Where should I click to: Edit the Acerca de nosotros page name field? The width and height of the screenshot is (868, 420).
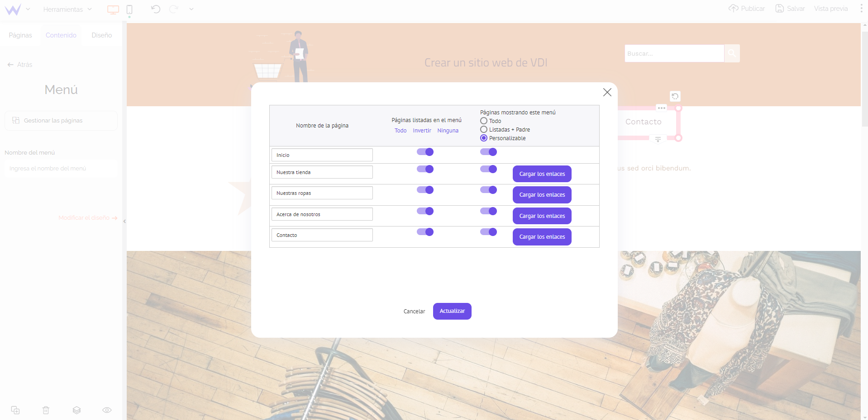point(322,214)
